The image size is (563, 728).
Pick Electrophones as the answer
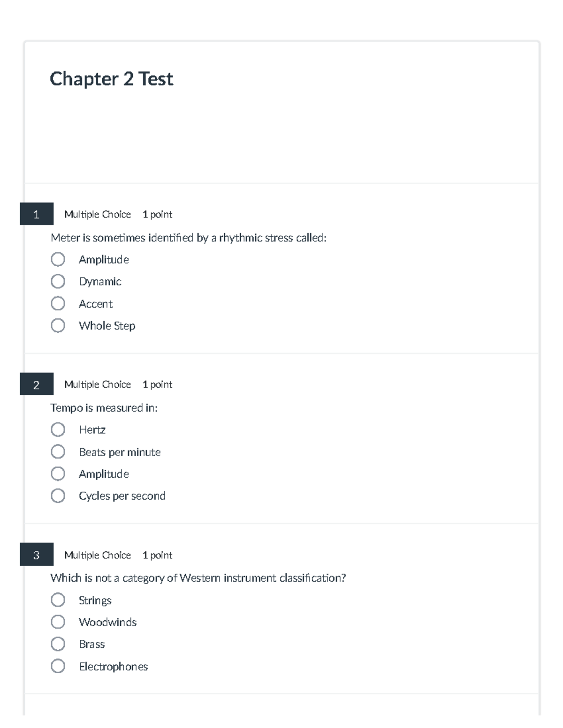(x=58, y=666)
